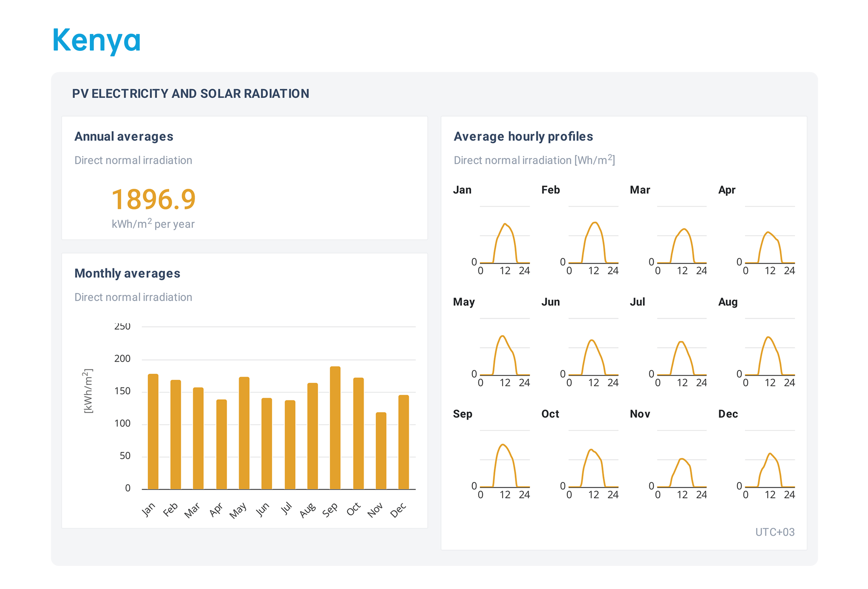
Task: Click the PV Electricity and Solar Radiation header
Action: [x=191, y=93]
